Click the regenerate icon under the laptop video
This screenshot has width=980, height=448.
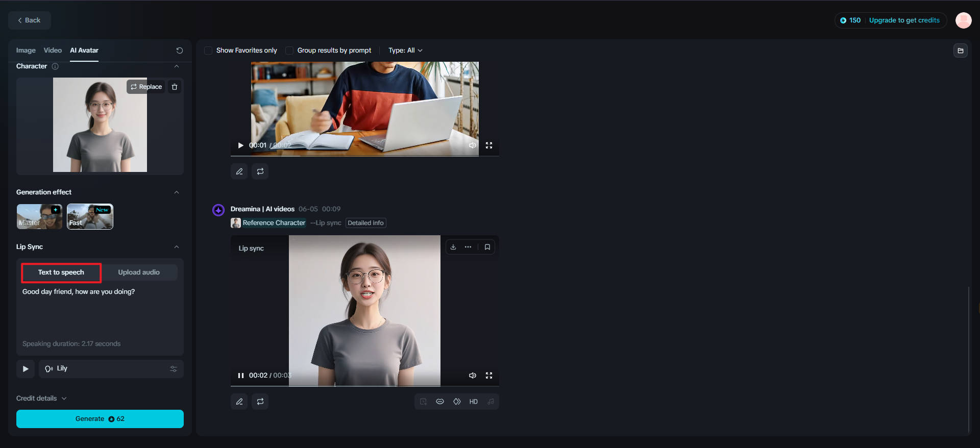pyautogui.click(x=260, y=171)
